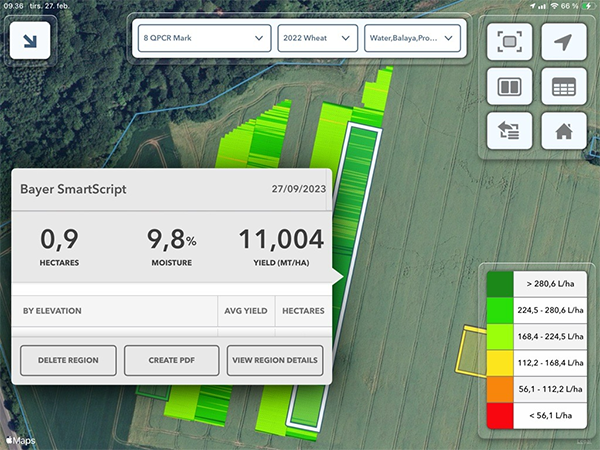Click the 9,8% moisture value
Viewport: 600px width, 450px height.
click(171, 240)
